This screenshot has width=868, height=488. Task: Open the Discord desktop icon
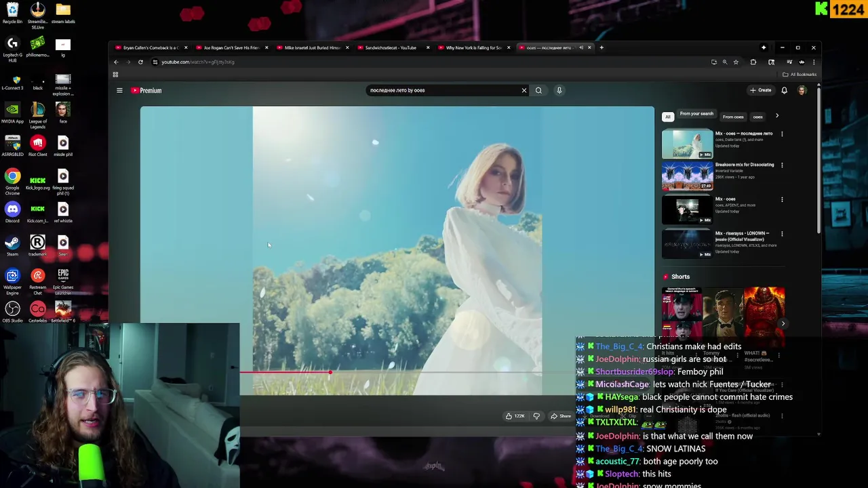pos(12,212)
